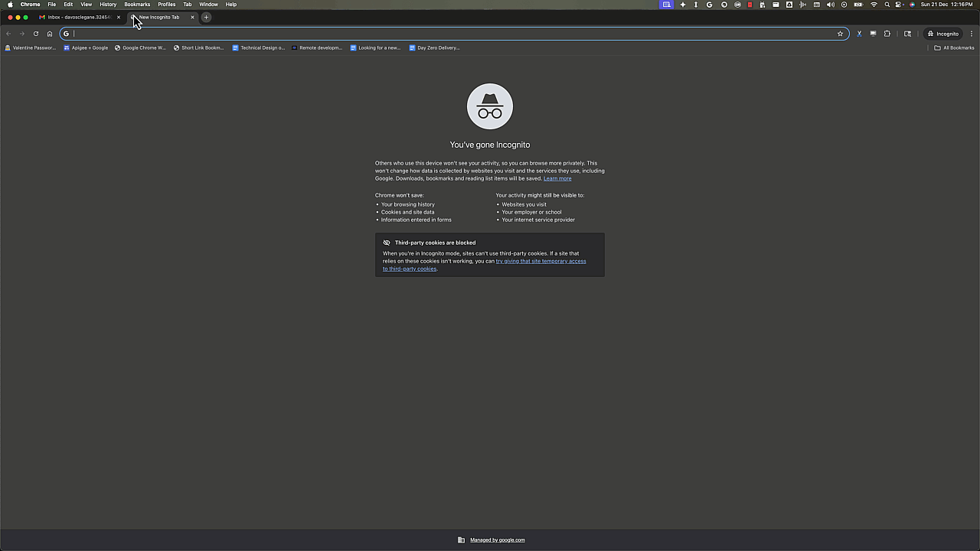Click the temporary third-party cookies access link

point(485,265)
